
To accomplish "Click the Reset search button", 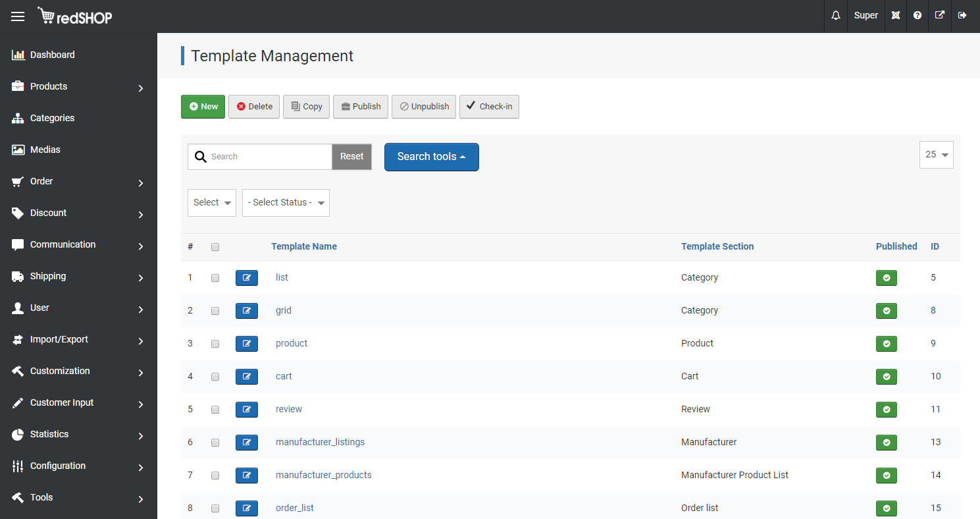I will (351, 157).
